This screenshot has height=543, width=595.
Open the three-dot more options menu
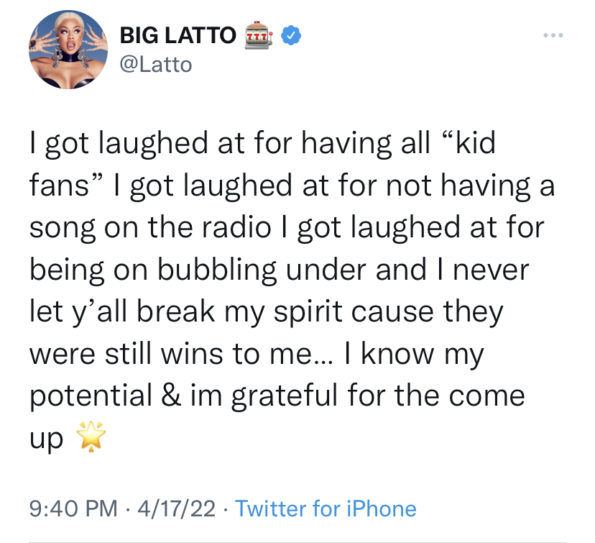coord(553,35)
